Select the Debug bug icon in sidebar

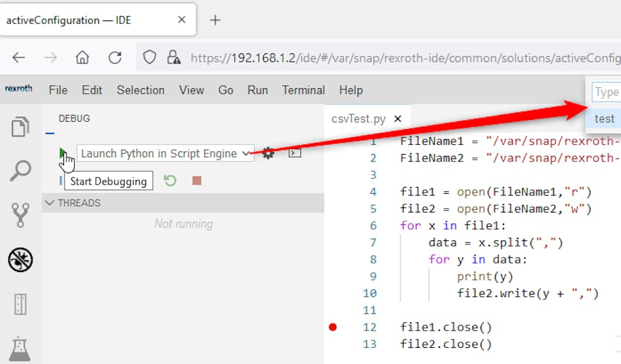21,260
